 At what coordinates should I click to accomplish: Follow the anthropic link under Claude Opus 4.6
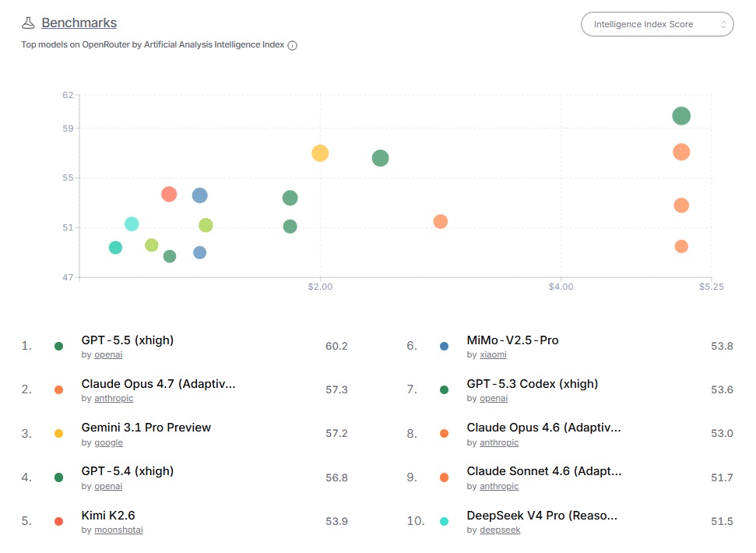[x=499, y=442]
